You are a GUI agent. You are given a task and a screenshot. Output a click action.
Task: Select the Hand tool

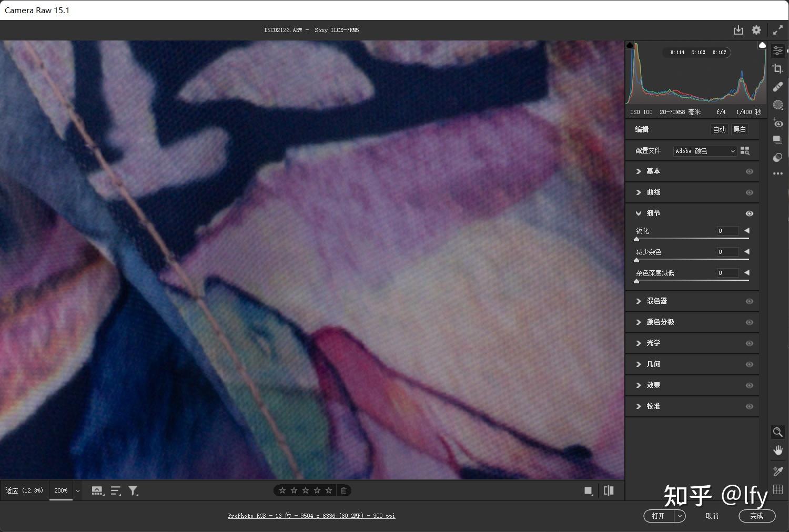tap(778, 450)
